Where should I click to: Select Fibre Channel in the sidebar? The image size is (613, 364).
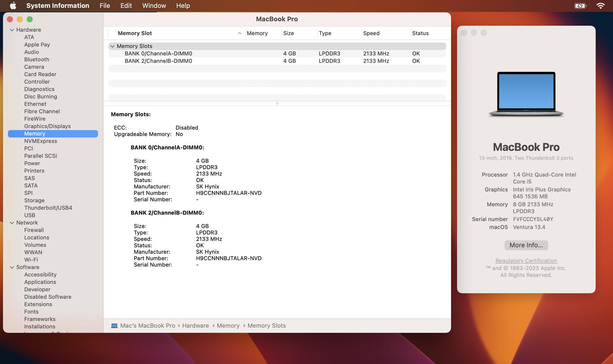(42, 111)
